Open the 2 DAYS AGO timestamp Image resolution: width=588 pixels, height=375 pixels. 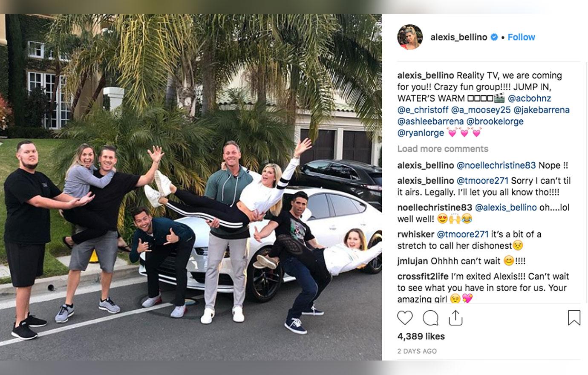[x=417, y=351]
